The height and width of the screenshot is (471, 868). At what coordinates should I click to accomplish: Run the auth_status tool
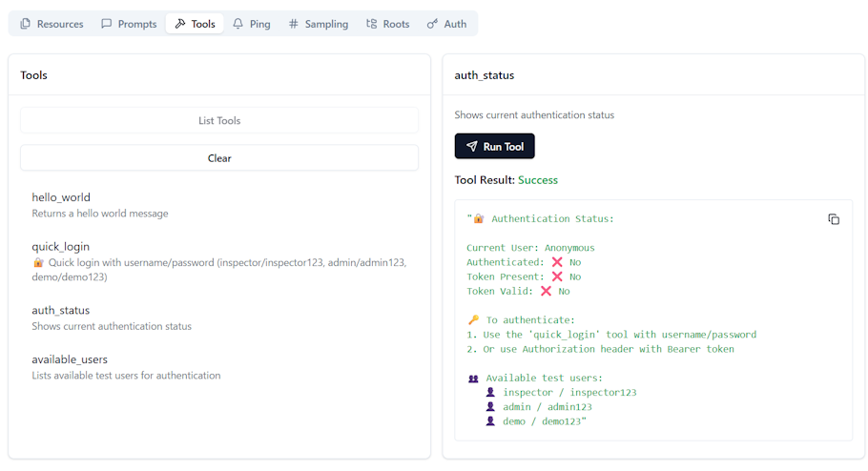click(x=494, y=147)
